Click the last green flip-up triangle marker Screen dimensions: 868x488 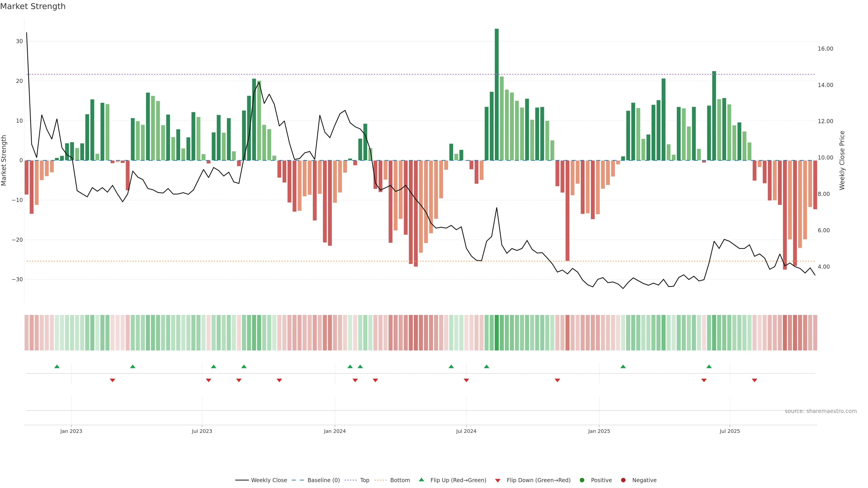[709, 366]
